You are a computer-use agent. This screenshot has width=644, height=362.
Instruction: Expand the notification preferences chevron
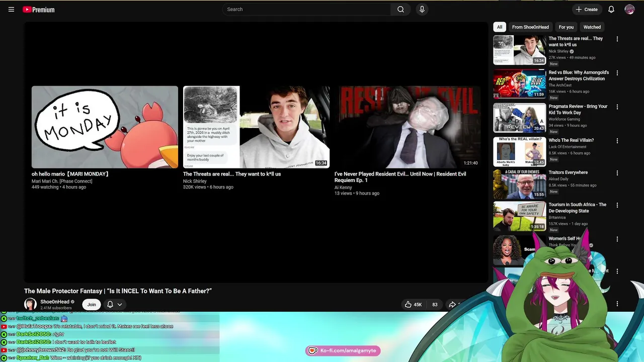point(120,304)
